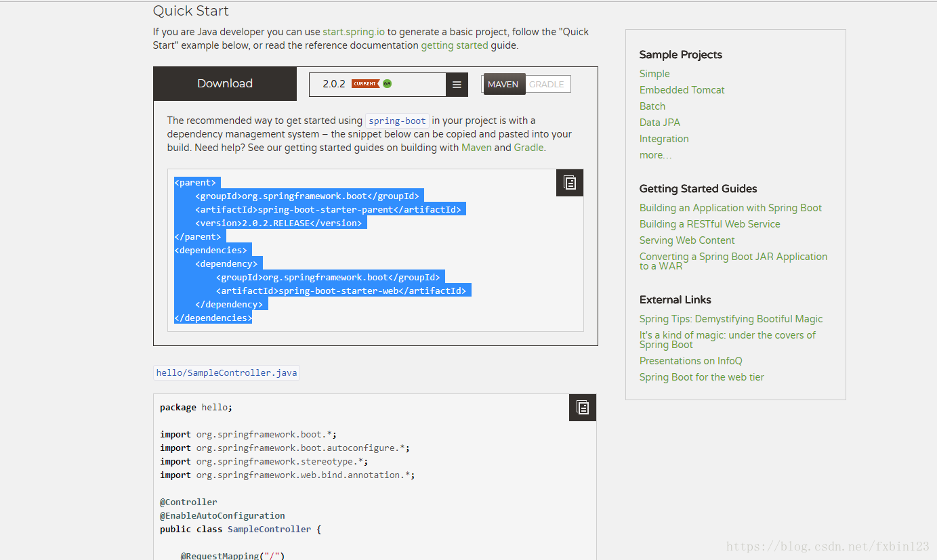Open the version list hamburger menu

[x=457, y=85]
